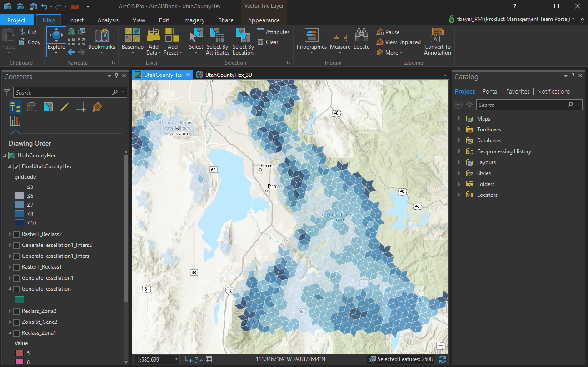Open the Portal link in Catalog
Viewport: 588px width, 367px height.
(x=490, y=91)
